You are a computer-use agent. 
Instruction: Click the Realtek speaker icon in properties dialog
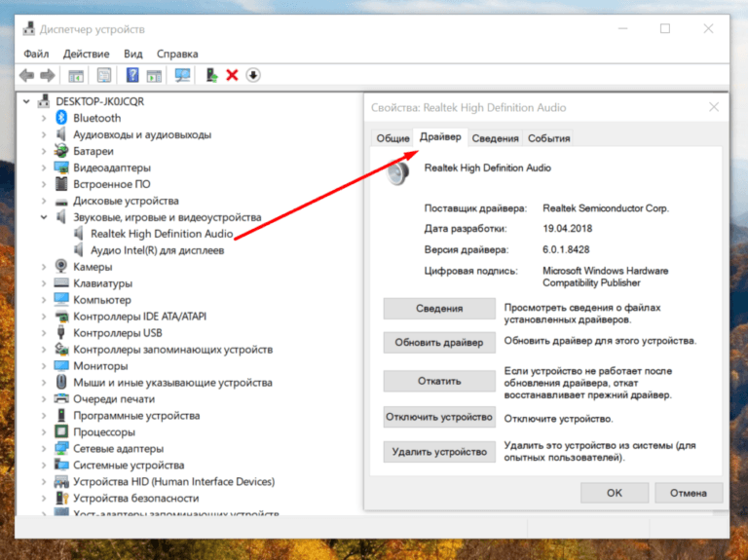click(397, 172)
